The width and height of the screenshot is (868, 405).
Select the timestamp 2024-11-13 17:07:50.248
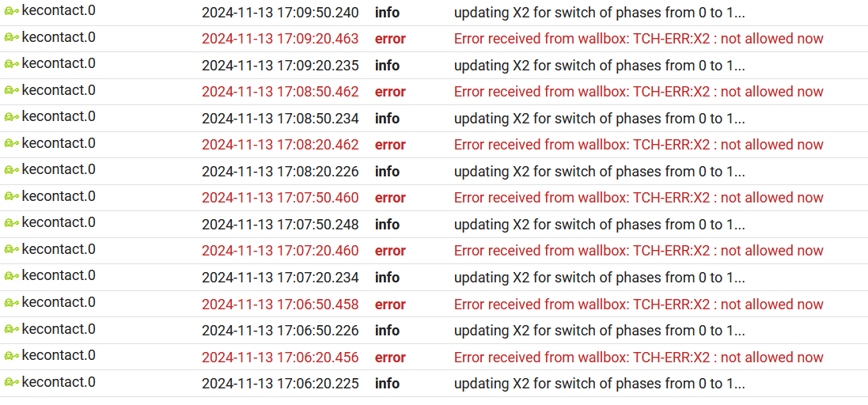coord(280,225)
